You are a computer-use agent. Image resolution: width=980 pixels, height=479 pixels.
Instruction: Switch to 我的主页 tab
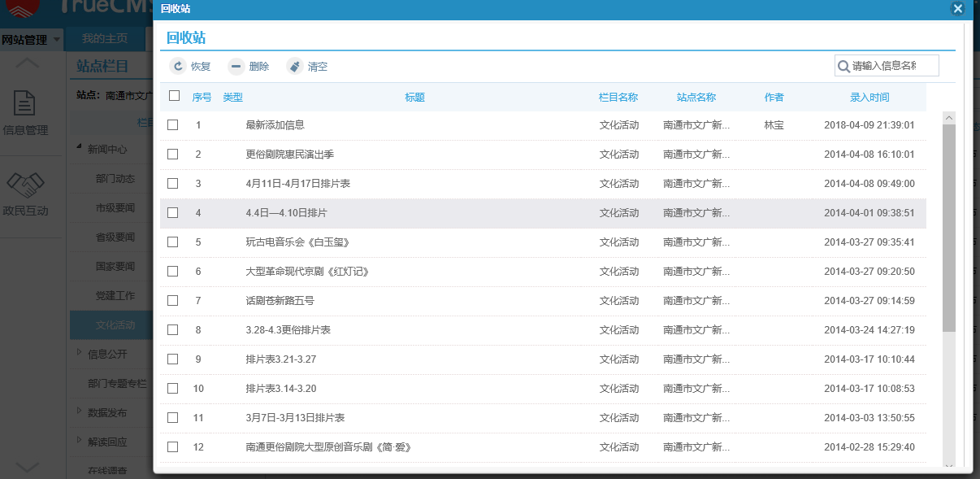point(105,39)
